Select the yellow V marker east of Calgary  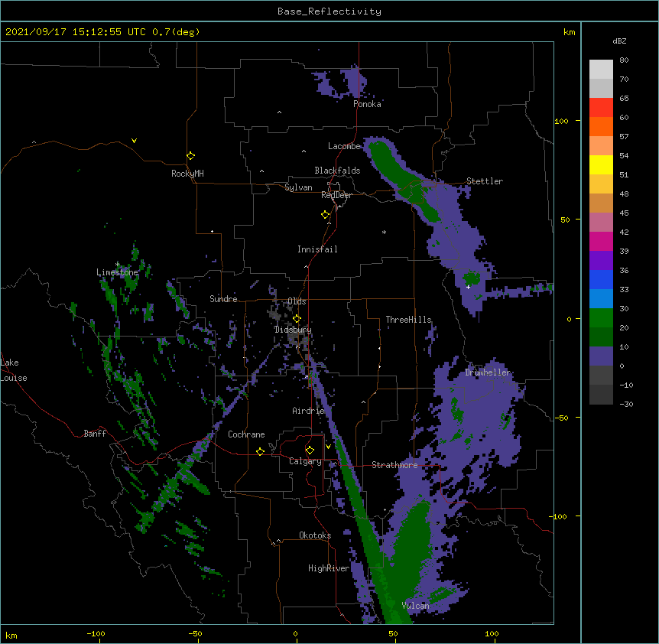point(328,447)
